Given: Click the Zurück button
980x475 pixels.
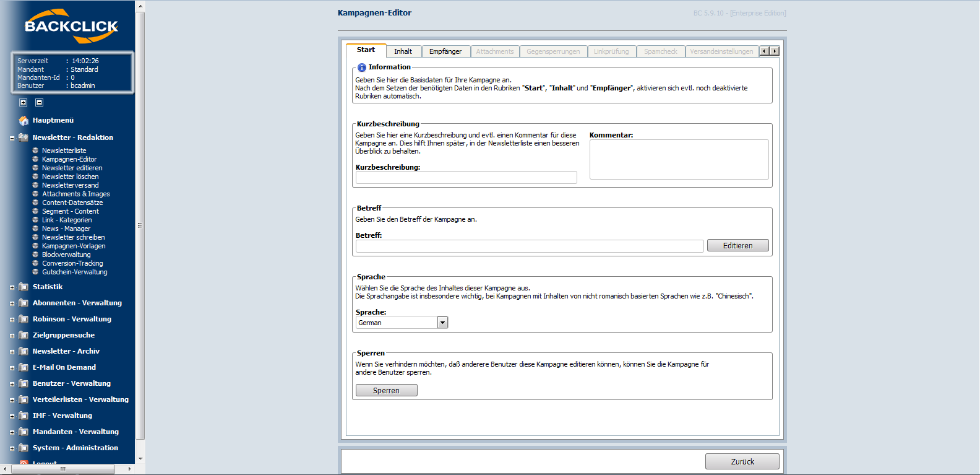Looking at the screenshot, I should pos(742,461).
